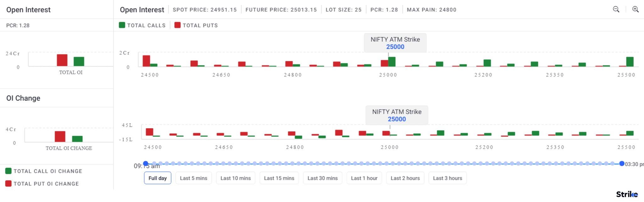Image resolution: width=644 pixels, height=202 pixels.
Task: Click the timeline end handle at 03:30 pm
Action: [622, 163]
